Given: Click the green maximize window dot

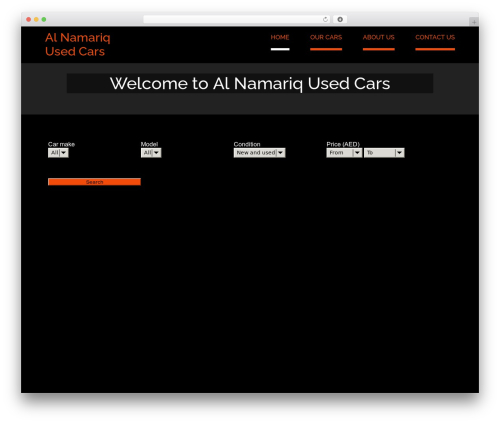Looking at the screenshot, I should tap(44, 20).
